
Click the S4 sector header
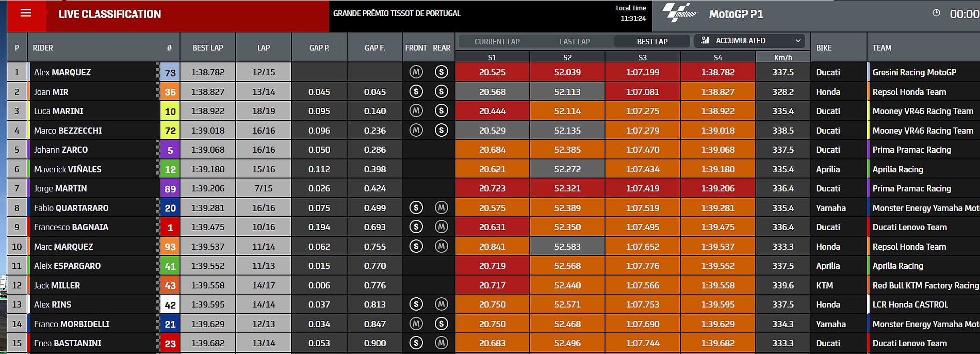pyautogui.click(x=718, y=57)
